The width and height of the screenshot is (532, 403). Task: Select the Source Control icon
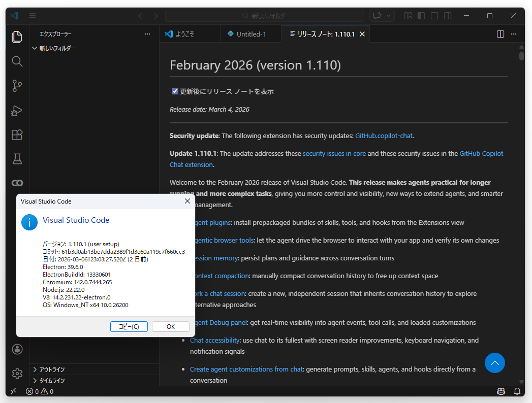tap(17, 86)
